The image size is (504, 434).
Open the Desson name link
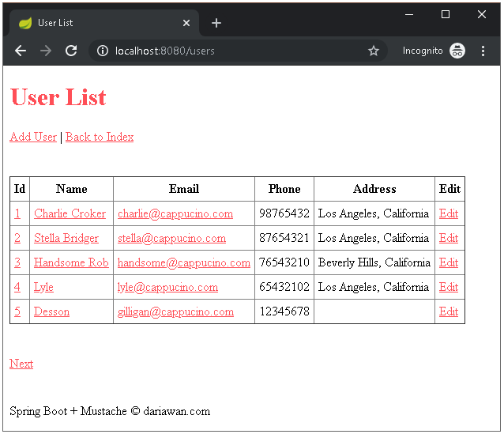[52, 311]
